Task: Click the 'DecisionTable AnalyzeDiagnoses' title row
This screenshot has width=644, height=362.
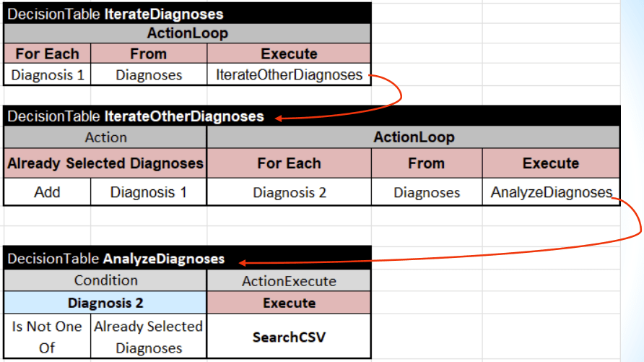Action: (116, 258)
